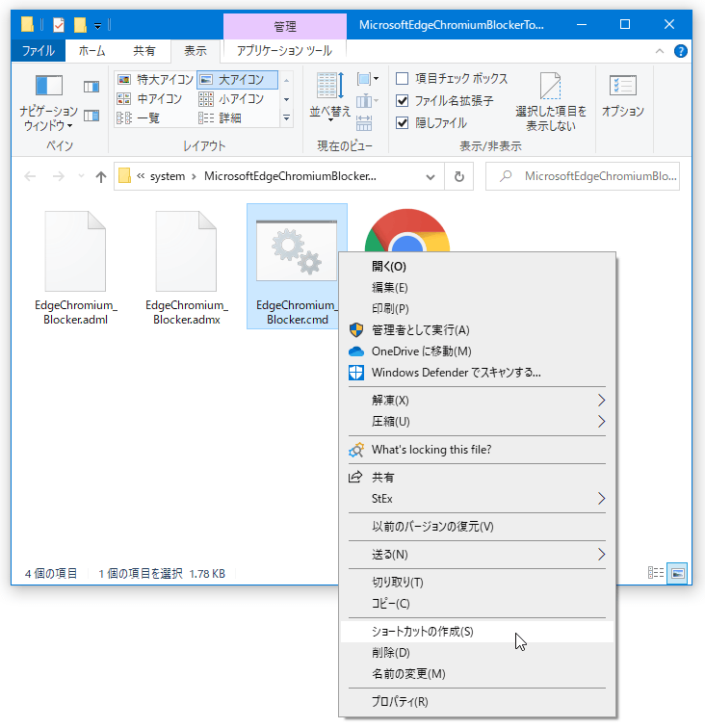Open the group-by dropdown icon
The image size is (705, 728).
(367, 79)
